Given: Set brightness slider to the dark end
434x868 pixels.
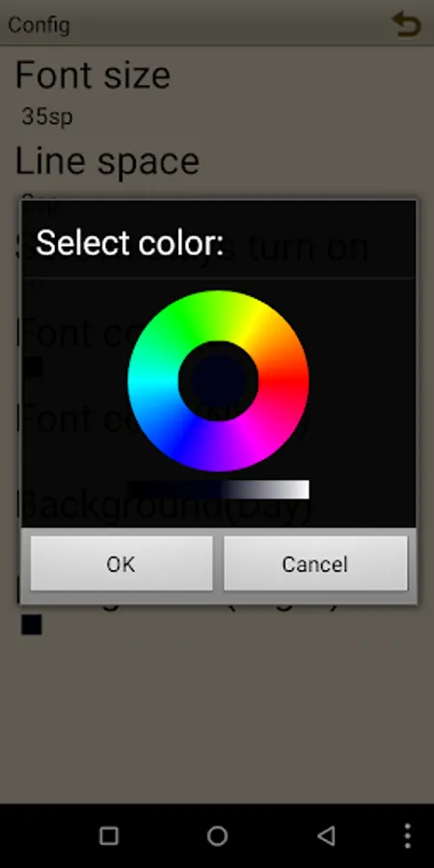Looking at the screenshot, I should [133, 489].
